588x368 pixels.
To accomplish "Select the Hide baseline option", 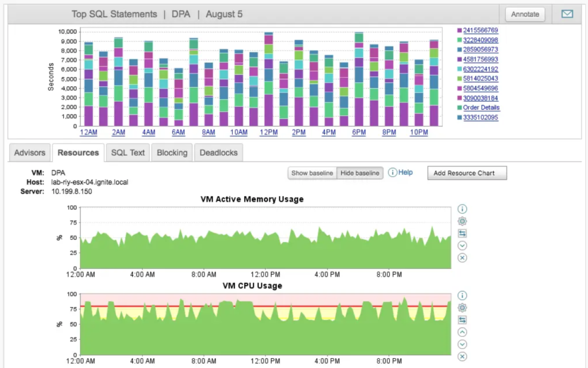I will (x=359, y=173).
